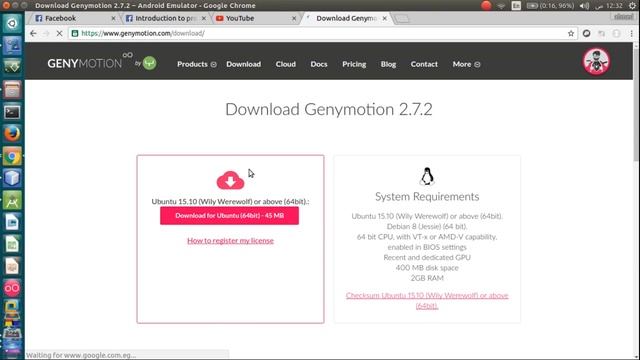640x360 pixels.
Task: Launch Firefox from the dock
Action: coord(12,133)
